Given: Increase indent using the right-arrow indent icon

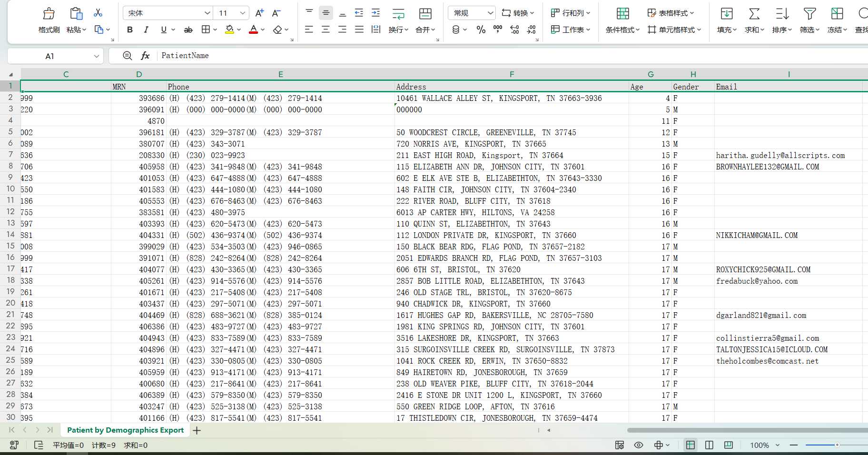Looking at the screenshot, I should coord(376,13).
